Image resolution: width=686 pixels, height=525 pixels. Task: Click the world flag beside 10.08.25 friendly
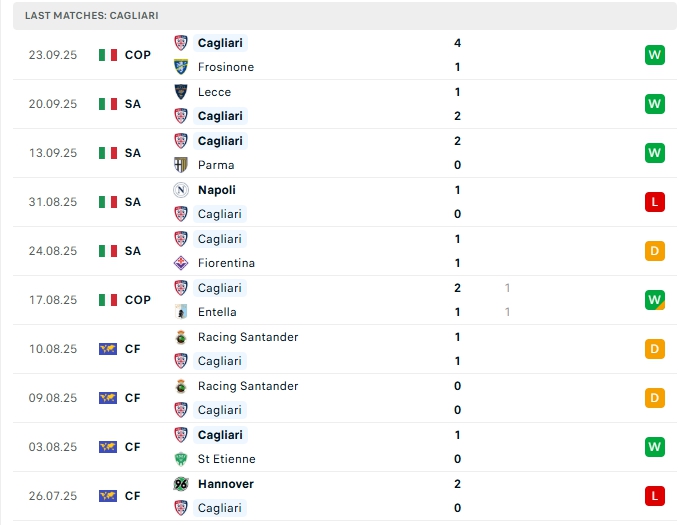tap(108, 349)
